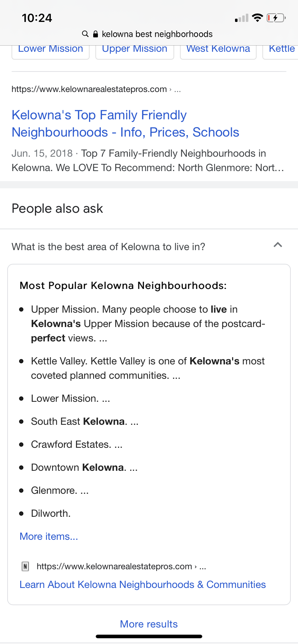Tap the address bar search query text

click(157, 34)
